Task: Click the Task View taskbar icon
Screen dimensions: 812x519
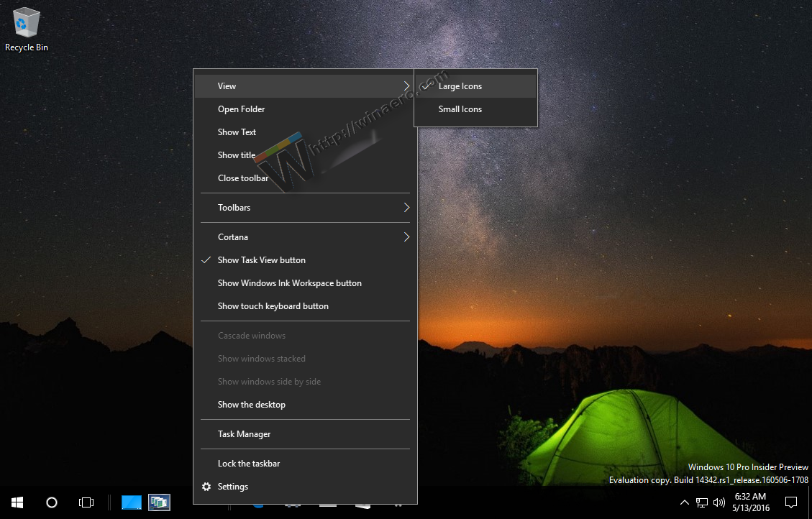Action: (x=86, y=502)
